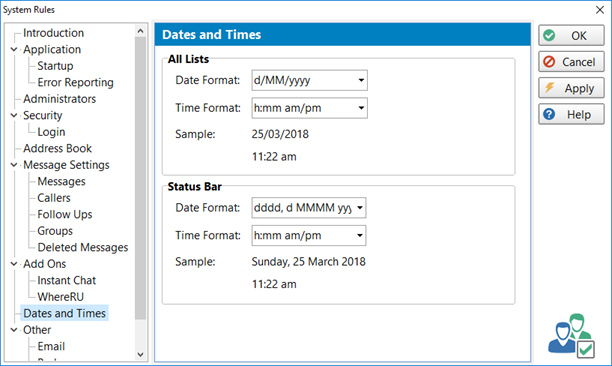Collapse the Application tree node
This screenshot has height=366, width=612.
click(14, 50)
